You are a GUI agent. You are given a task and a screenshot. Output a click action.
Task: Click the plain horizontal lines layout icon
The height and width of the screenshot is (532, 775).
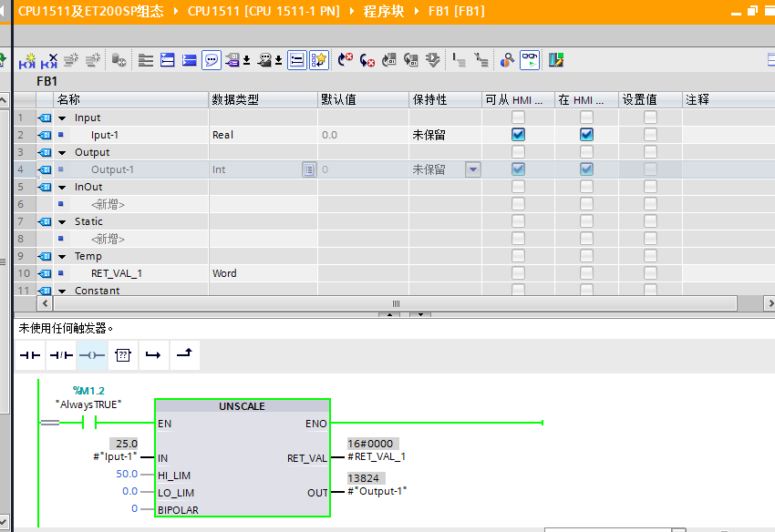[x=145, y=60]
